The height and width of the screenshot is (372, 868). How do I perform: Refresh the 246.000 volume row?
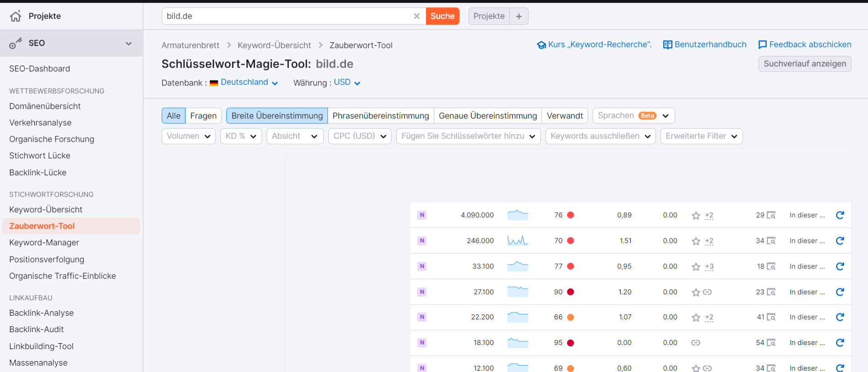(840, 241)
